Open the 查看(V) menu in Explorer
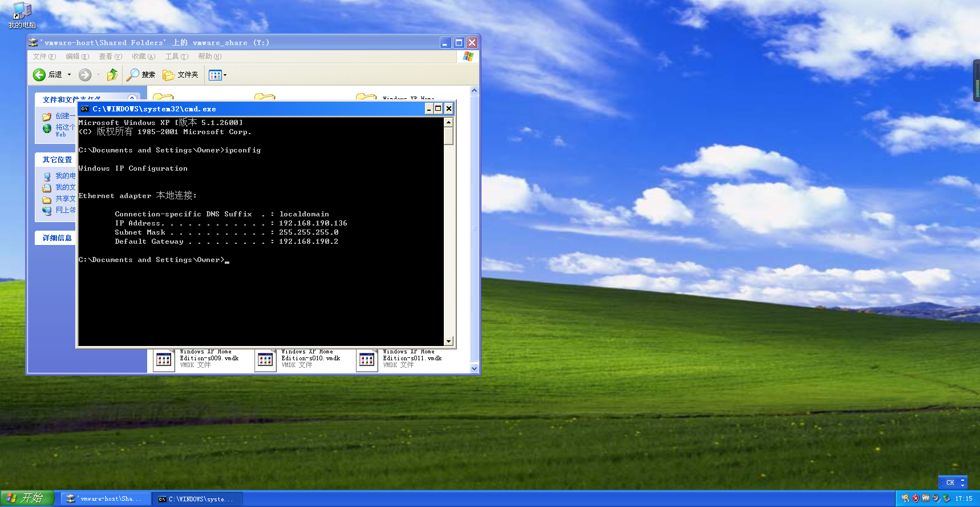This screenshot has width=980, height=507. click(110, 57)
